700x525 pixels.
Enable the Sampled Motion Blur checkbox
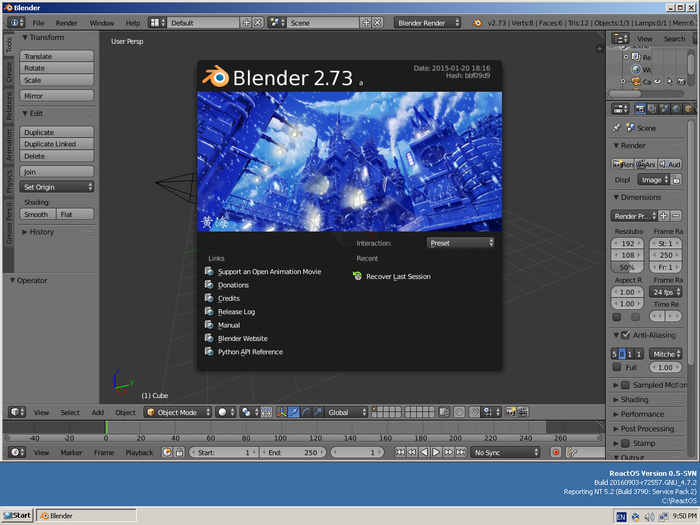click(x=626, y=385)
